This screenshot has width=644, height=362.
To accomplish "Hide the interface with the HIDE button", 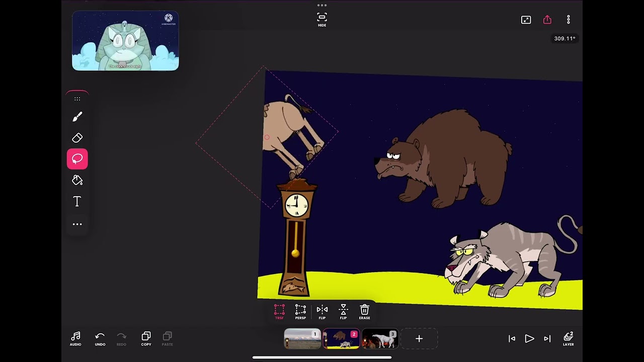I will coord(322,20).
